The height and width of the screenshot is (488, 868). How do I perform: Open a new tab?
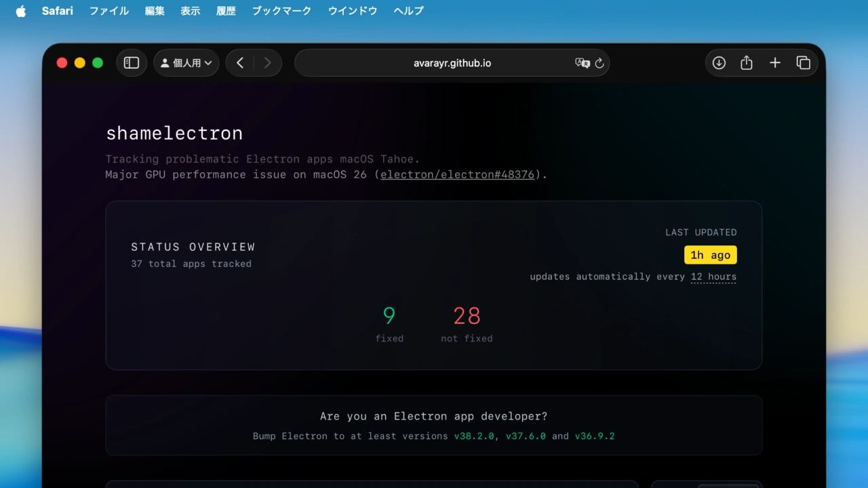point(775,62)
